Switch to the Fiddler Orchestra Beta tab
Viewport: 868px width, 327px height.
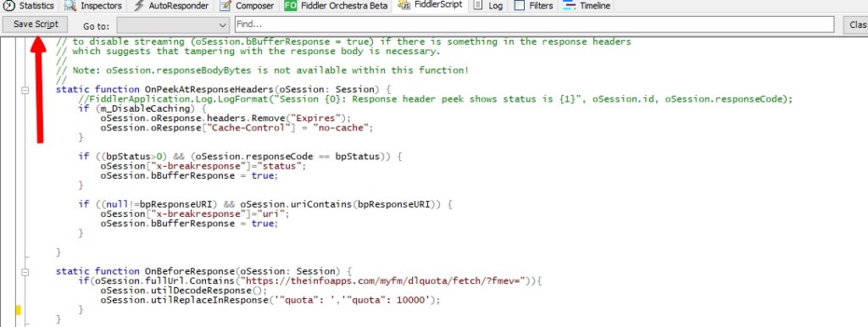pyautogui.click(x=337, y=6)
